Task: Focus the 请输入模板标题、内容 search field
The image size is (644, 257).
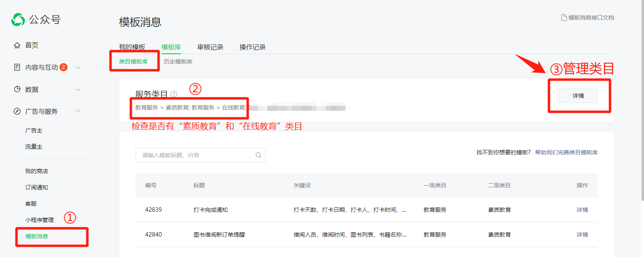Action: coord(201,155)
